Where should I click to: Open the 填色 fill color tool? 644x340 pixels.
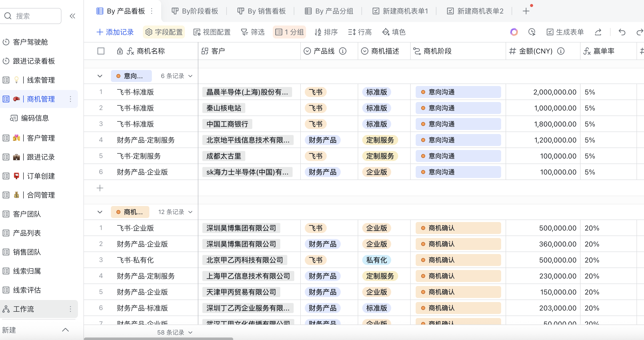(x=394, y=32)
